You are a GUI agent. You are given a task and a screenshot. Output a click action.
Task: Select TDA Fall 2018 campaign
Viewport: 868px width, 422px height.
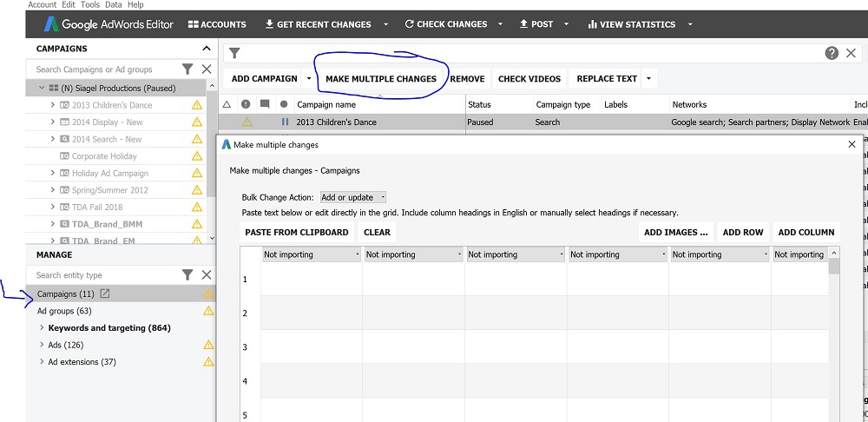[97, 208]
